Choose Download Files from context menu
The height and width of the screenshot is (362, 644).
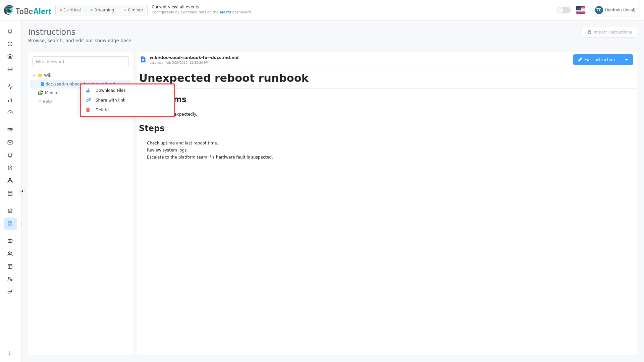(x=127, y=90)
